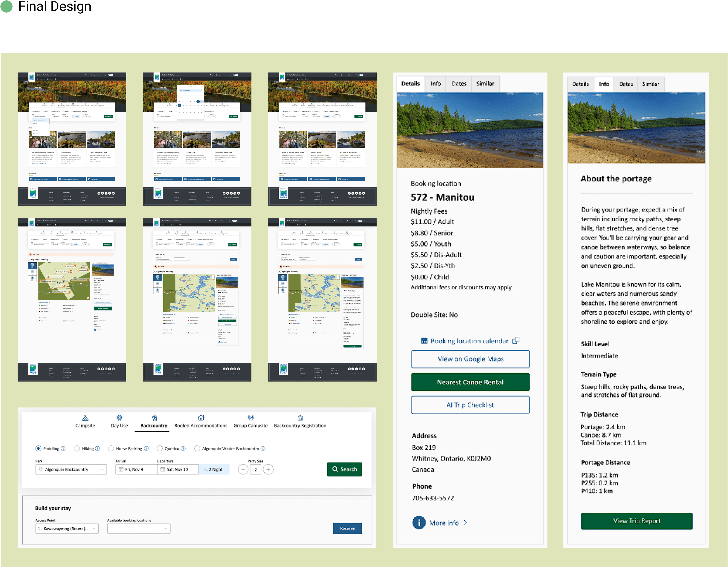Click the Roofed Accommodations house icon

pos(201,417)
